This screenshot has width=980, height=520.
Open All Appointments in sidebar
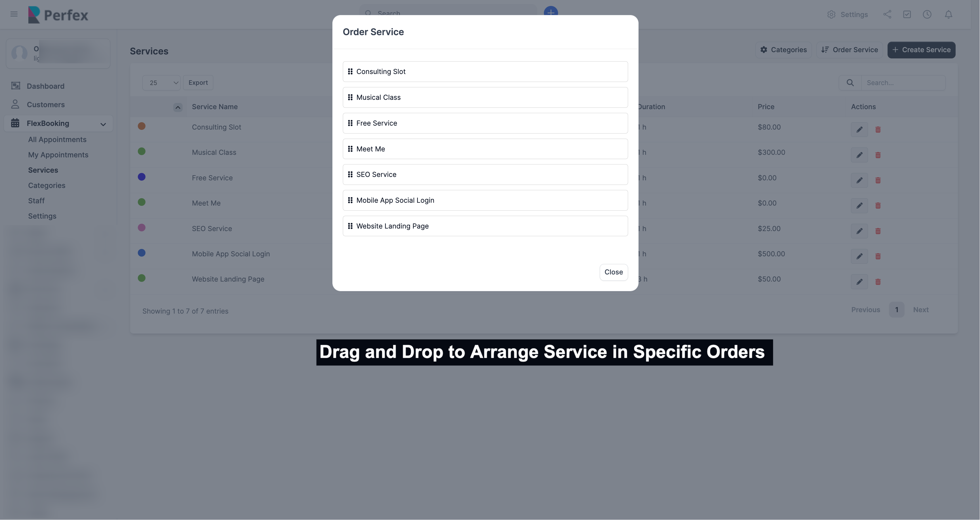point(57,139)
